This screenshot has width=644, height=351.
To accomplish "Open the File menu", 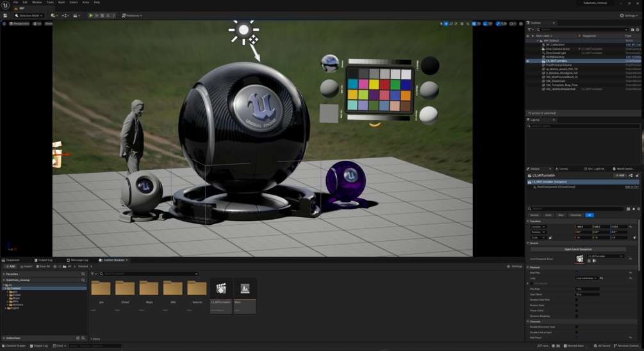I will point(15,3).
